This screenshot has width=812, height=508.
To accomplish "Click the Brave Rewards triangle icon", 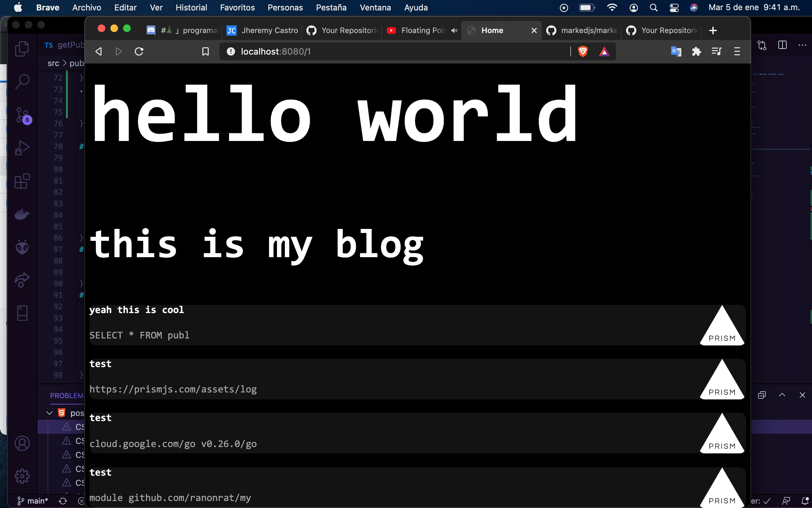I will click(604, 51).
